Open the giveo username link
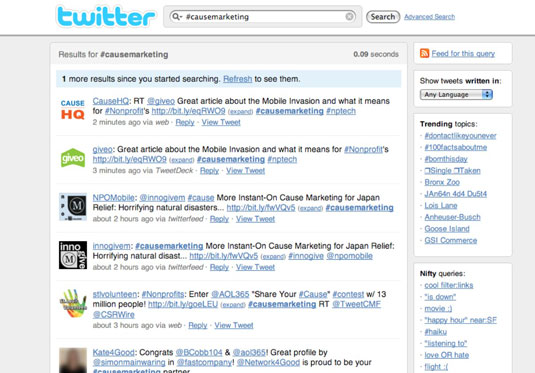The width and height of the screenshot is (535, 373). tap(102, 149)
